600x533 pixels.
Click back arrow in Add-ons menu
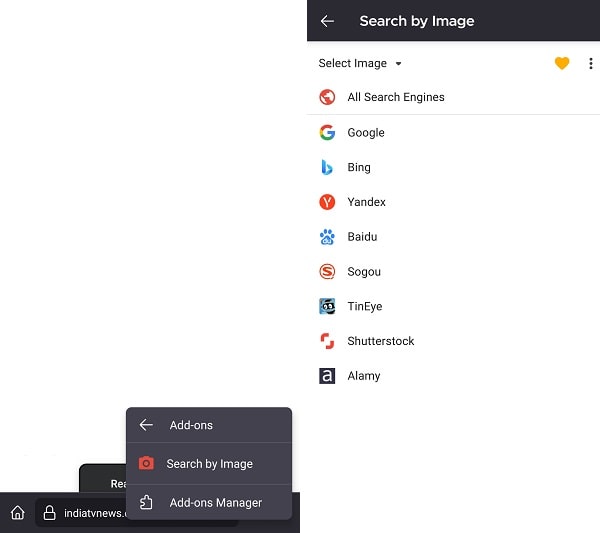coord(146,425)
